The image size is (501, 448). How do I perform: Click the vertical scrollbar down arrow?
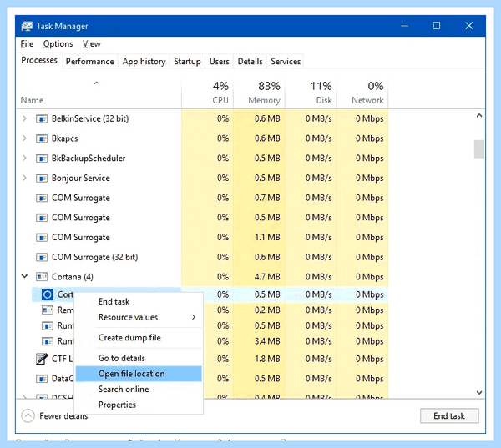pos(479,392)
